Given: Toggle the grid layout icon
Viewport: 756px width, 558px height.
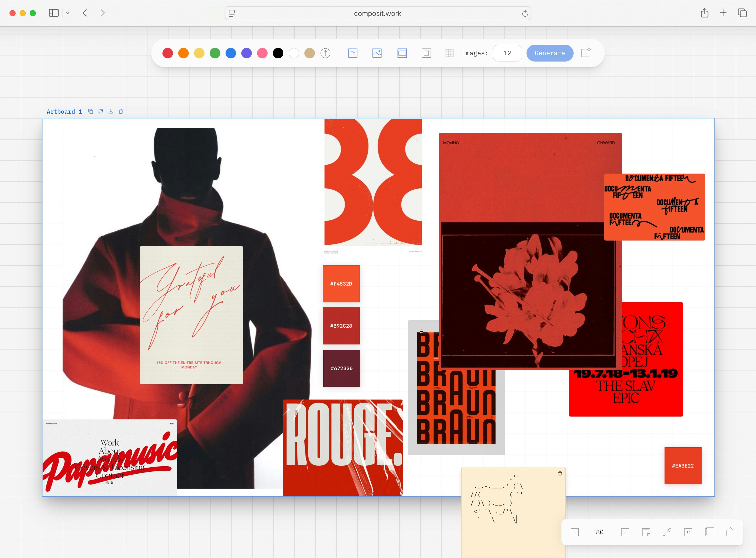Looking at the screenshot, I should pyautogui.click(x=449, y=53).
